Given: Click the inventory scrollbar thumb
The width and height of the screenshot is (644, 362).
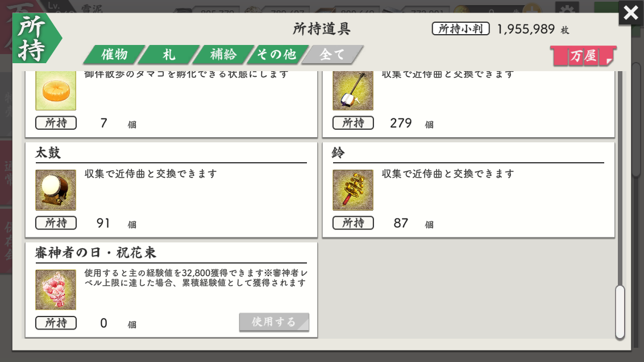Looking at the screenshot, I should pyautogui.click(x=620, y=312).
